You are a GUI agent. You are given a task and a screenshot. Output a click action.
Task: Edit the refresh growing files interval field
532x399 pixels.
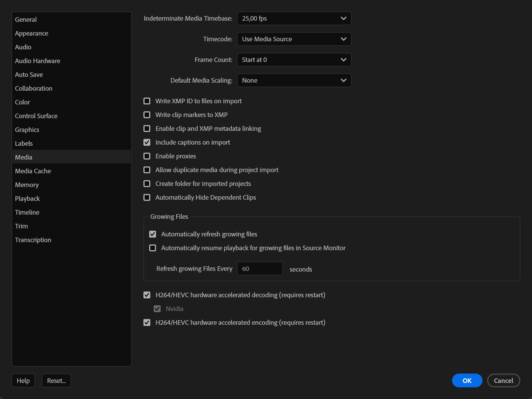260,268
